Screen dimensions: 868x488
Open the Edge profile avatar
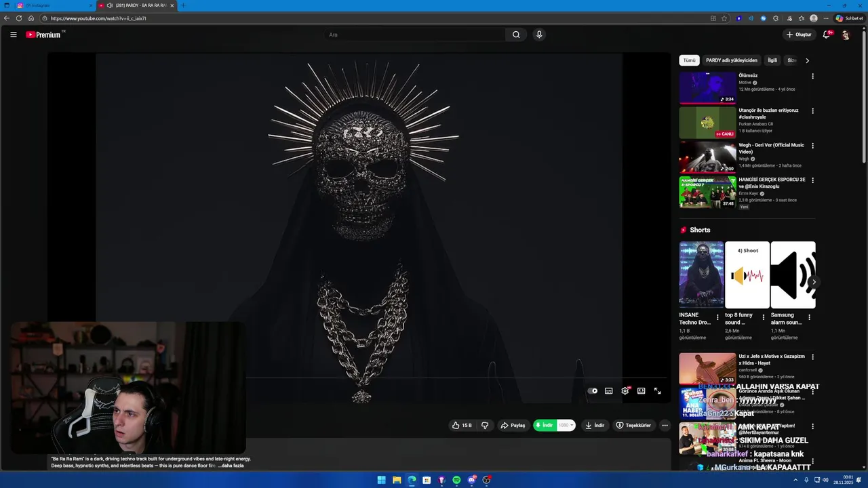pyautogui.click(x=814, y=18)
